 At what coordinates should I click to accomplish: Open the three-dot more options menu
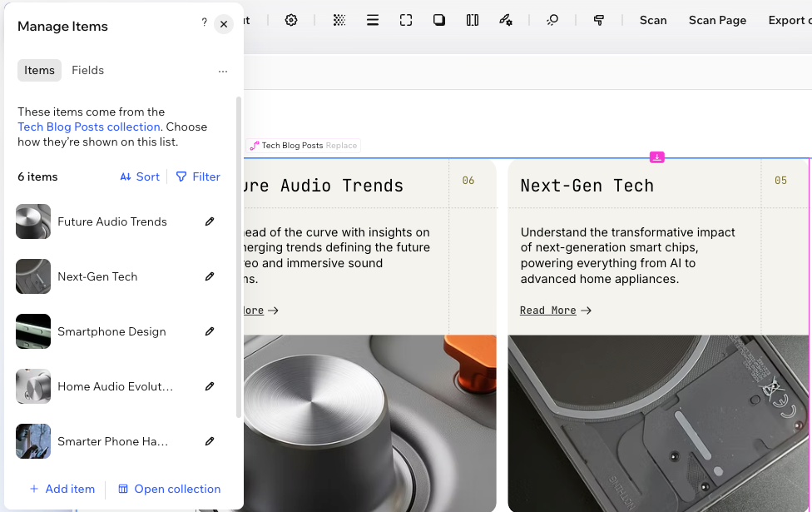223,71
